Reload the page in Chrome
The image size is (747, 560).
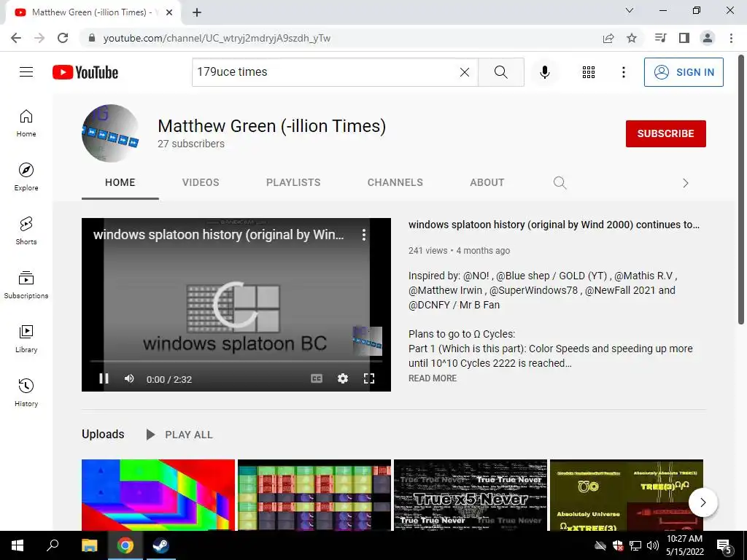click(x=63, y=38)
